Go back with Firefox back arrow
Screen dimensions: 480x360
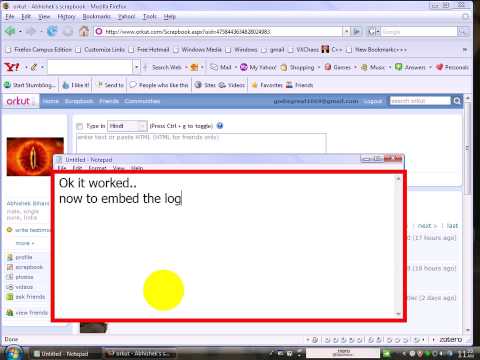click(x=10, y=31)
